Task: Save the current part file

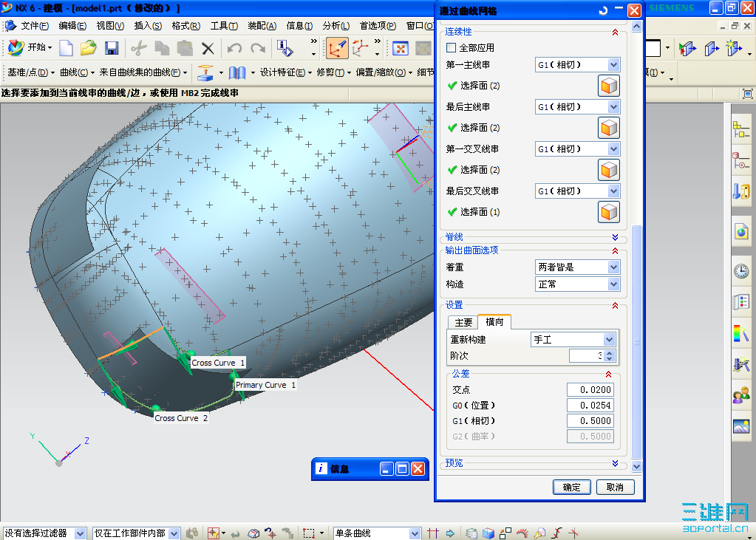Action: 111,47
